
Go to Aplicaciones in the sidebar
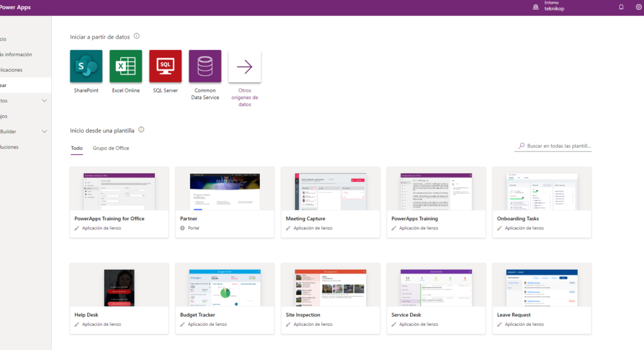click(x=25, y=70)
